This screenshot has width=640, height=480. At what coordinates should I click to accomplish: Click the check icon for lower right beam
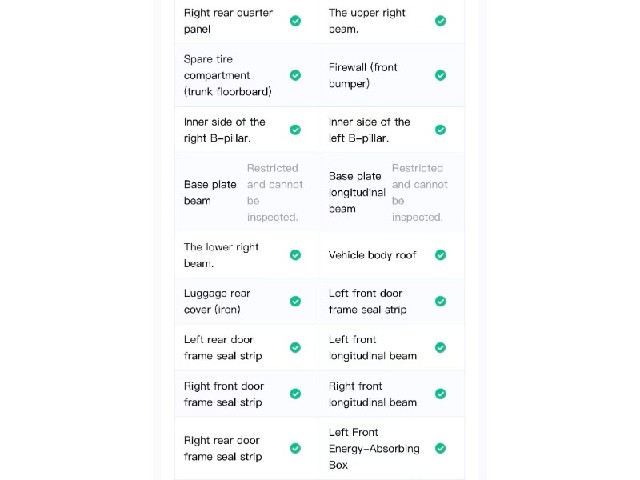click(x=296, y=255)
